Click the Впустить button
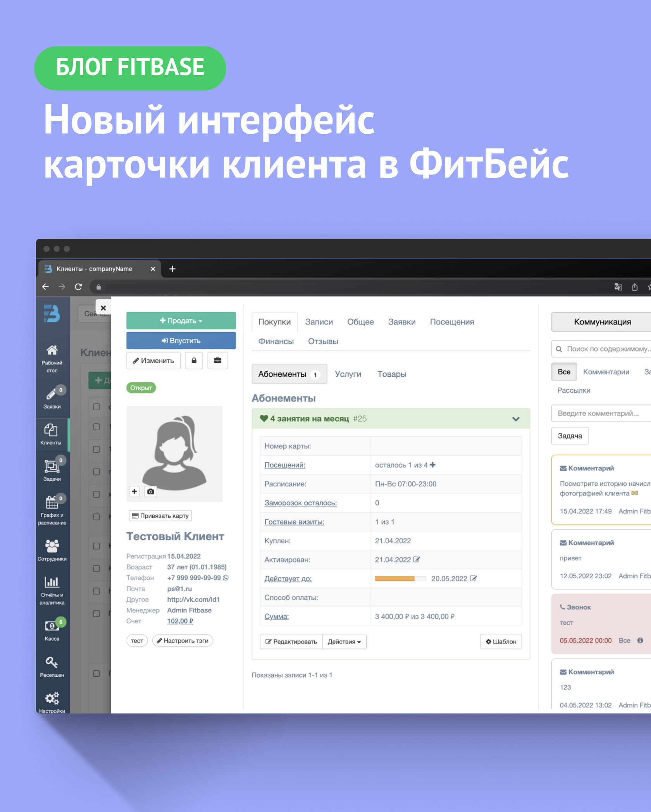The image size is (651, 812). (181, 341)
